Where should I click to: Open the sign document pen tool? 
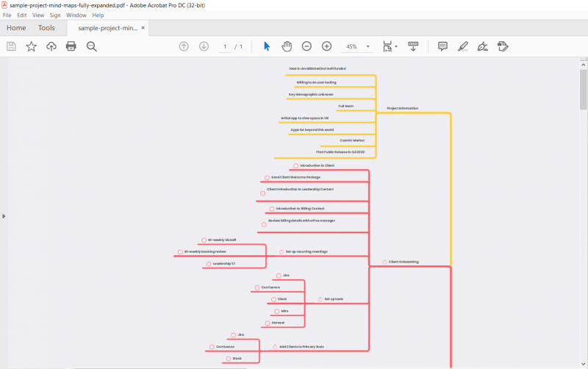483,46
